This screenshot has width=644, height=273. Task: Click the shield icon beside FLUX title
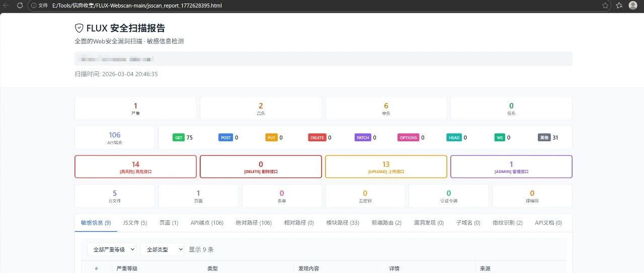click(x=79, y=28)
